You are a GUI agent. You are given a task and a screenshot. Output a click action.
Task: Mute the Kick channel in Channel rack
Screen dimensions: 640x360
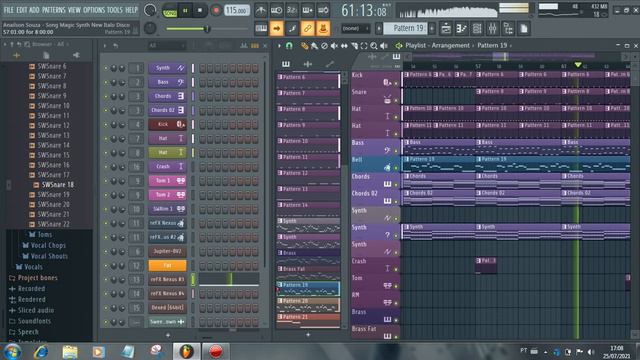(x=106, y=124)
